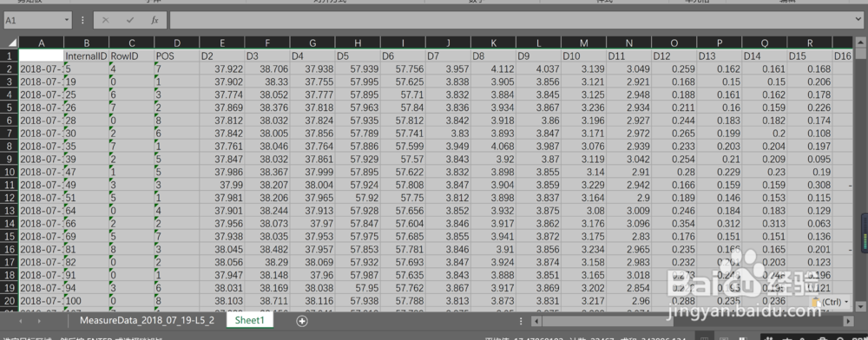Select cell containing 57.995
Viewport: 868px width, 340px height.
358,82
